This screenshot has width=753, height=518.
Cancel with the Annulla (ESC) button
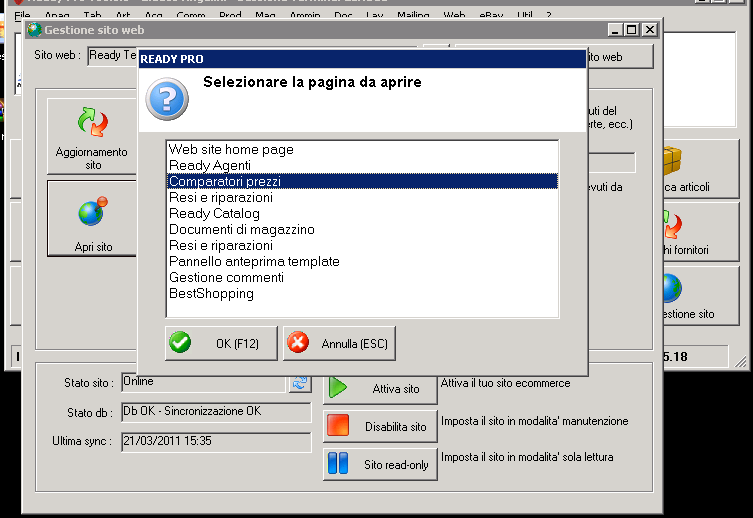click(x=339, y=343)
